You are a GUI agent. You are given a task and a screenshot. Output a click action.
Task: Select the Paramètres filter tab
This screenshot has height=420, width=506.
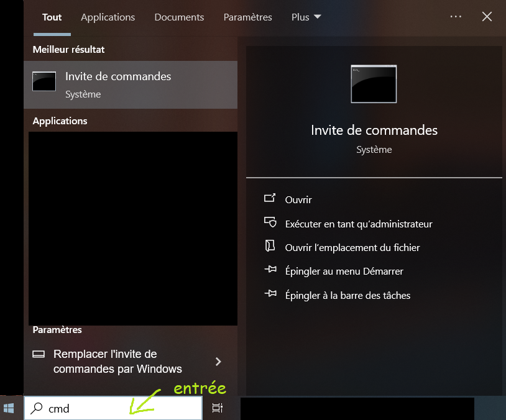pyautogui.click(x=247, y=17)
